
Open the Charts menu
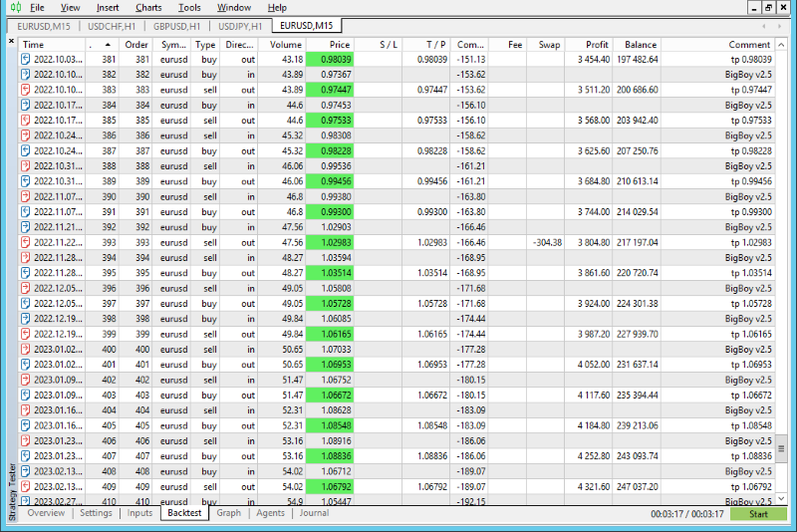[x=148, y=8]
